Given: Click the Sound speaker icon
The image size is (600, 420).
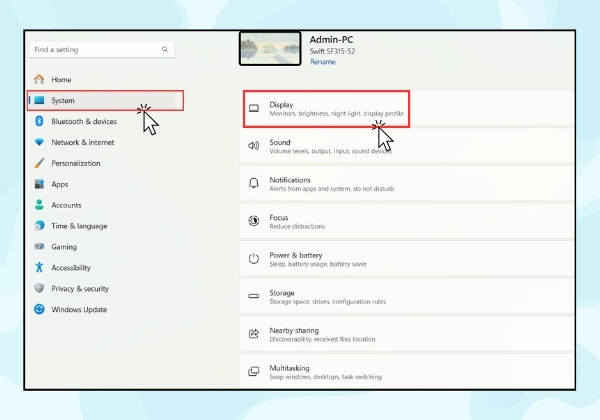Looking at the screenshot, I should [x=254, y=146].
